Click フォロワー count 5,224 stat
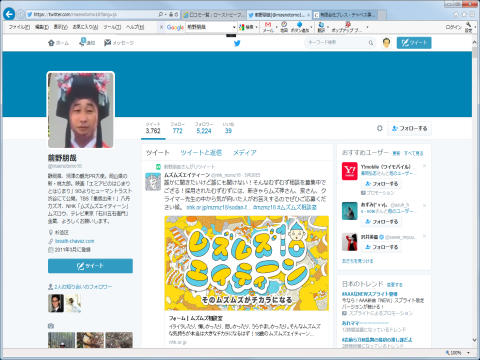The height and width of the screenshot is (360, 480). (204, 128)
